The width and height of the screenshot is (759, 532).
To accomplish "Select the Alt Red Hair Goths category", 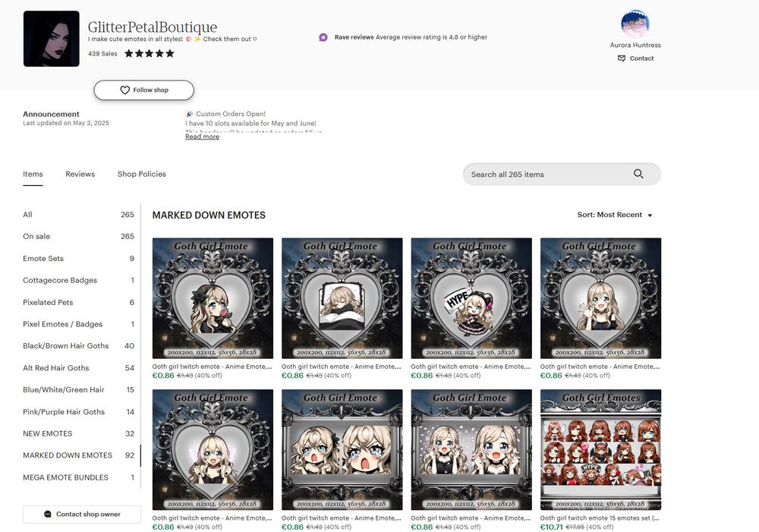I will coord(78,368).
